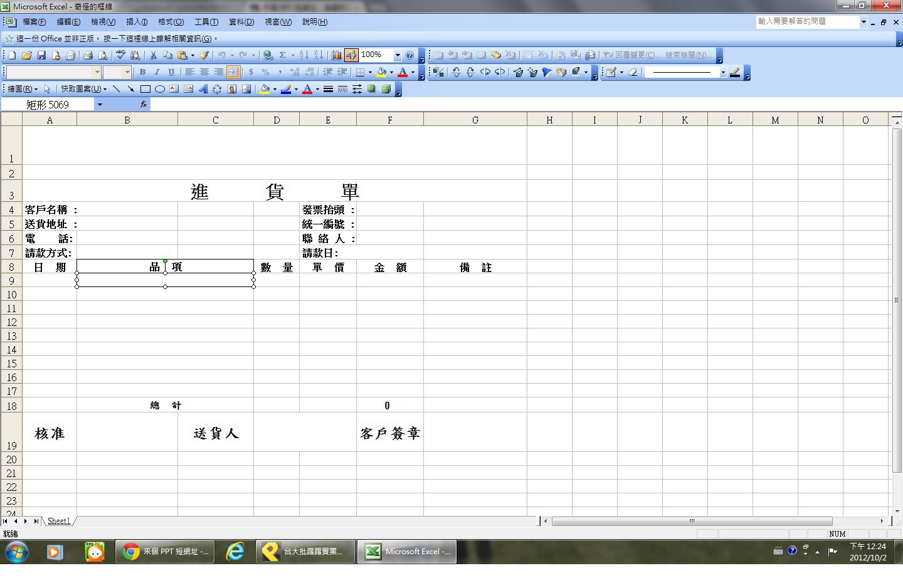Click the Help question search box
This screenshot has width=903, height=588.
pyautogui.click(x=807, y=21)
